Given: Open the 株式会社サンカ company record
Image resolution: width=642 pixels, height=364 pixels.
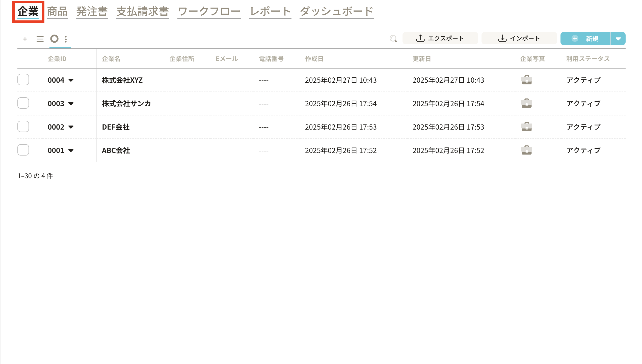Looking at the screenshot, I should click(x=126, y=103).
